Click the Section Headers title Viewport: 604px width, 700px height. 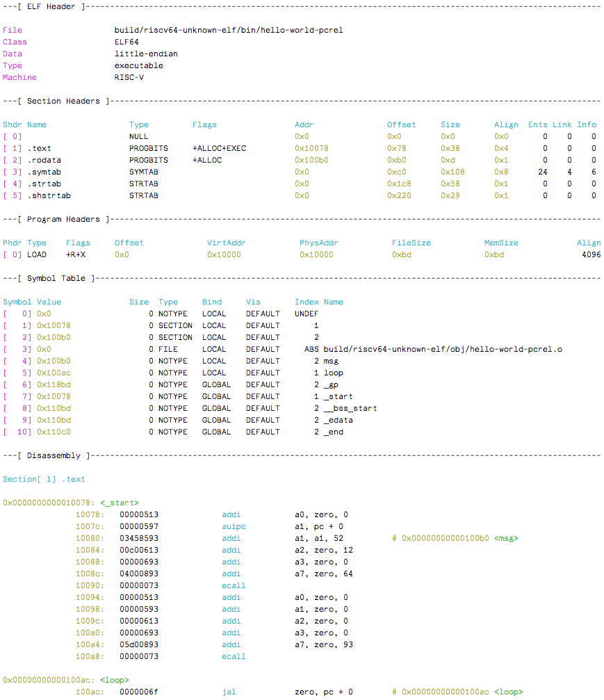[63, 101]
